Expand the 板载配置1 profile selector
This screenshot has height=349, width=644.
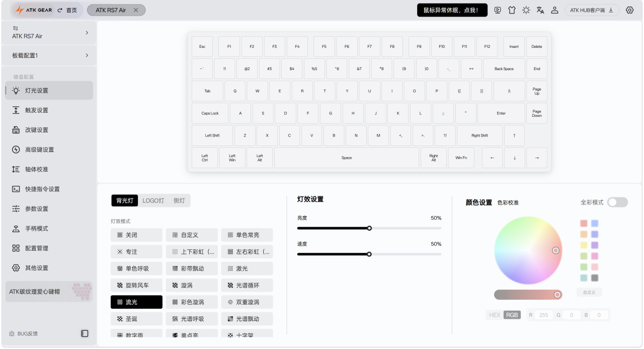[x=49, y=55]
